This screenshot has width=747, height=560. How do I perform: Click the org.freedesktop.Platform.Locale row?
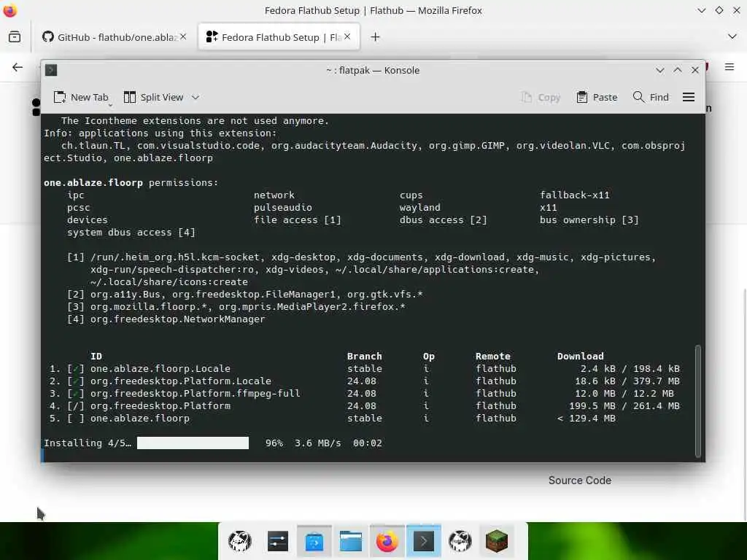tap(365, 381)
